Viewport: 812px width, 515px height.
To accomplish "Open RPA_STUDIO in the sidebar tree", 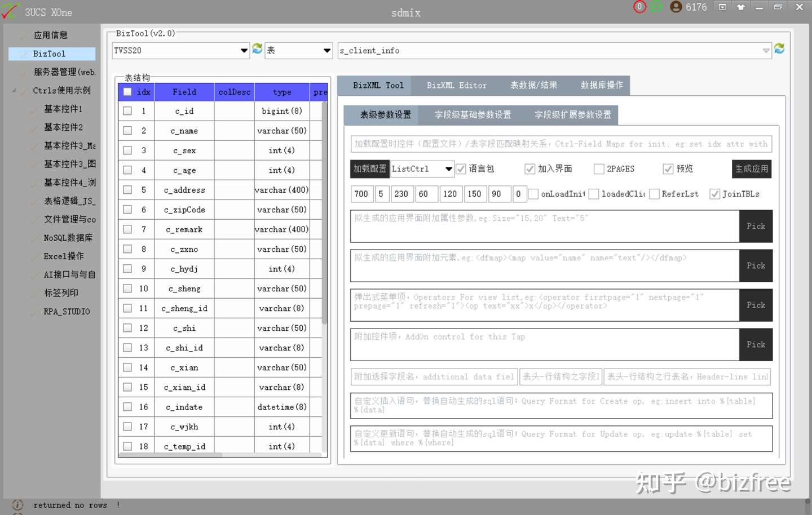I will click(x=67, y=312).
